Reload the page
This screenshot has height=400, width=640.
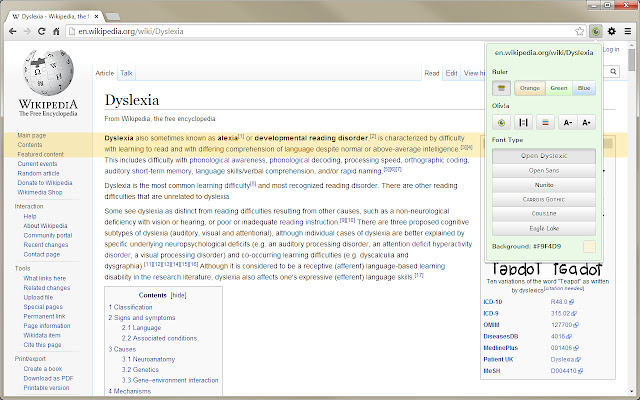[41, 31]
